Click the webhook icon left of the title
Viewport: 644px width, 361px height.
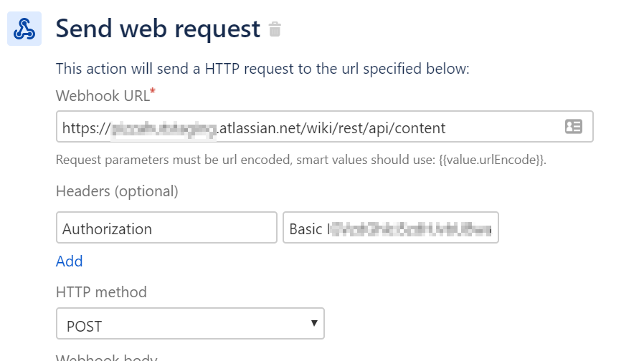point(24,29)
